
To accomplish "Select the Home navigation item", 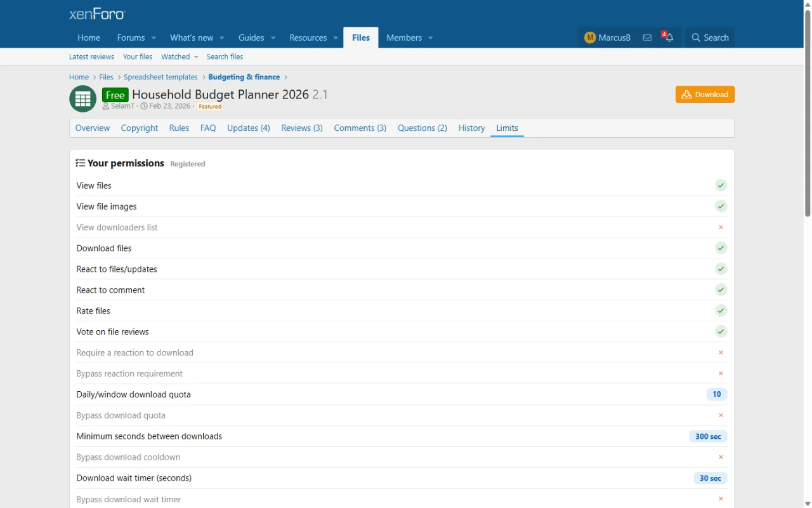I will 89,37.
